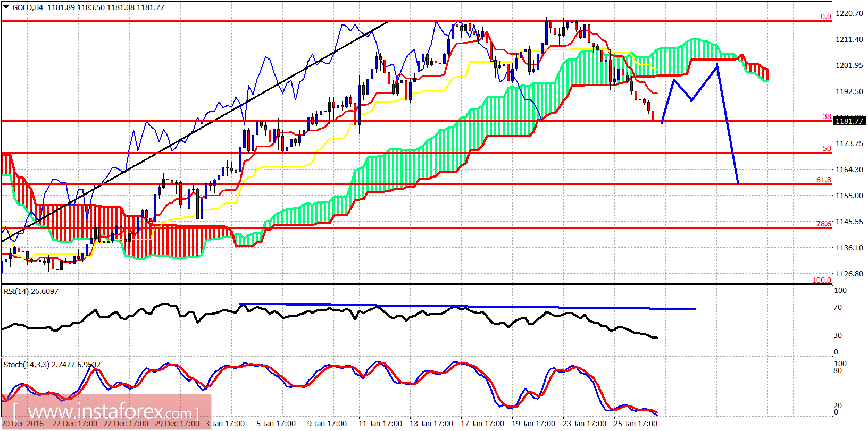Click the 1211.40 price scale value

849,39
